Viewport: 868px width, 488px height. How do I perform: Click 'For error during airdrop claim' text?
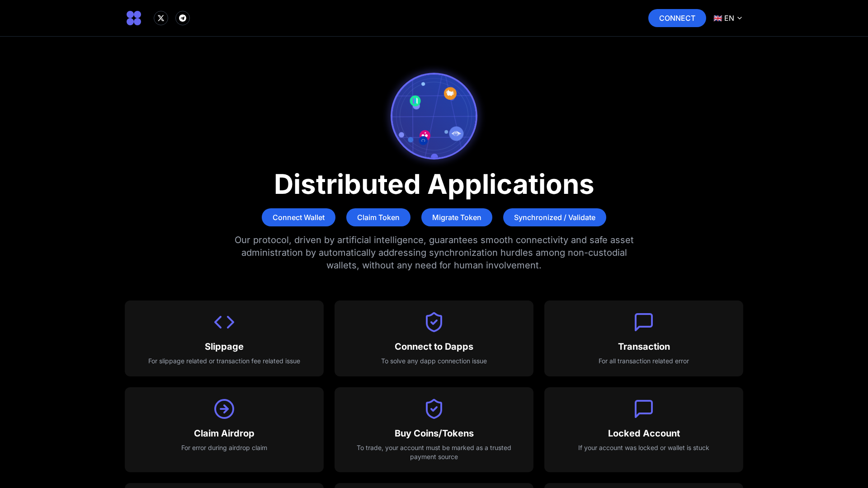pyautogui.click(x=224, y=448)
